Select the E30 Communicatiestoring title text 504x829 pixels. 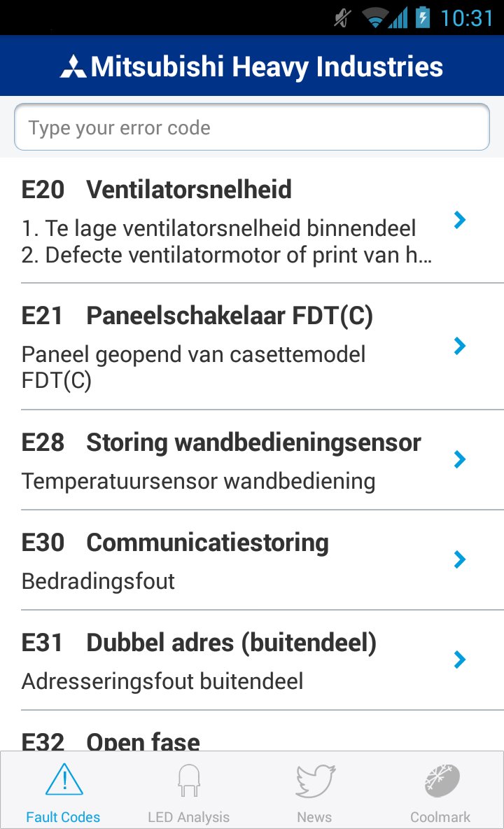(207, 543)
